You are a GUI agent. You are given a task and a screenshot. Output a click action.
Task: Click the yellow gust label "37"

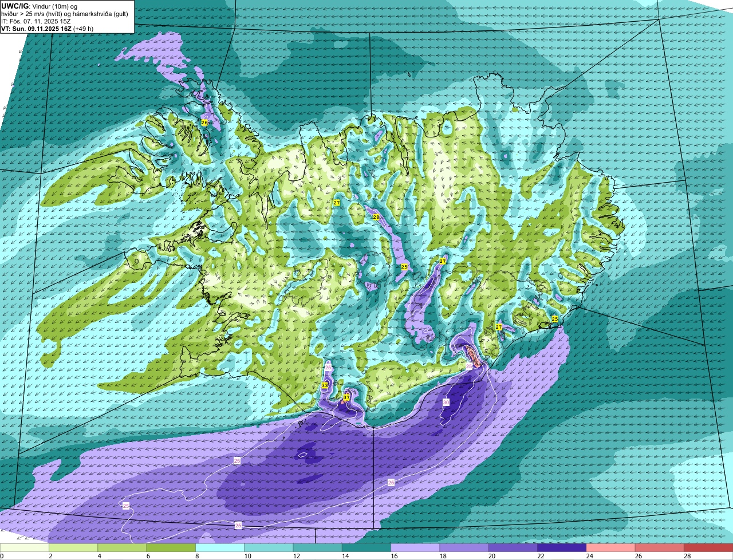point(346,397)
